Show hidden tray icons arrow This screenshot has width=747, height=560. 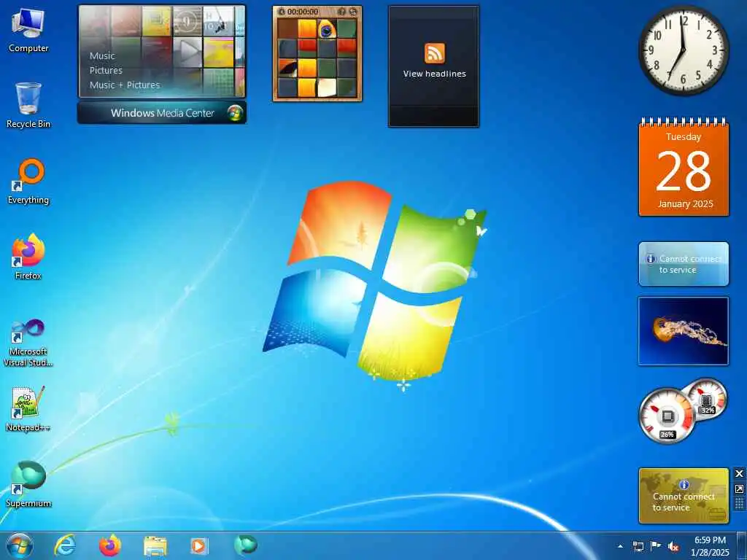620,546
